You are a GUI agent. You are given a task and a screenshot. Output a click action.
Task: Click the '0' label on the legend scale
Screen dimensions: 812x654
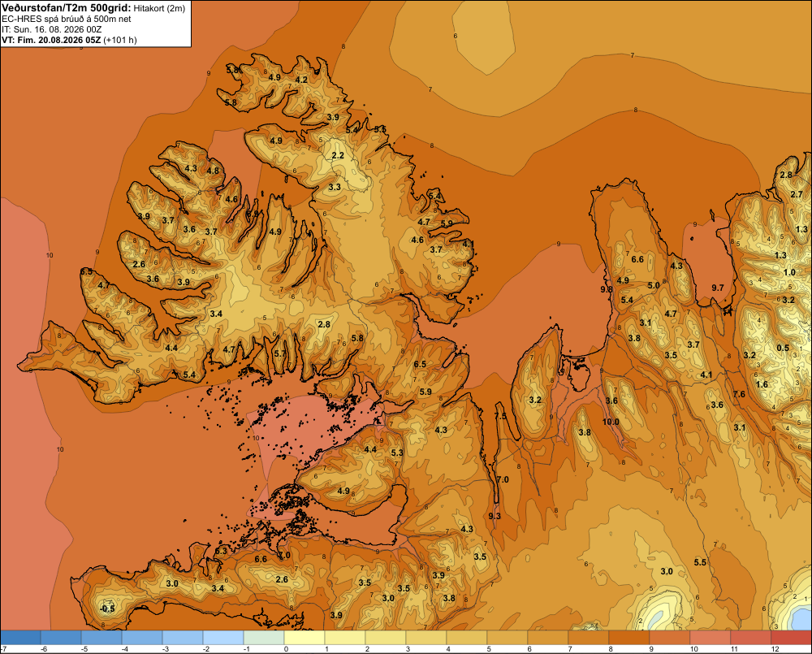[x=287, y=649]
